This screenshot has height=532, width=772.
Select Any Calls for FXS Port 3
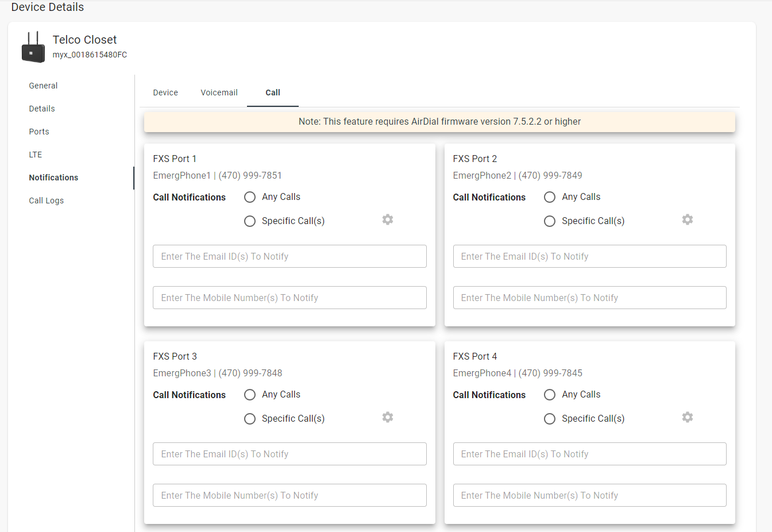point(250,395)
